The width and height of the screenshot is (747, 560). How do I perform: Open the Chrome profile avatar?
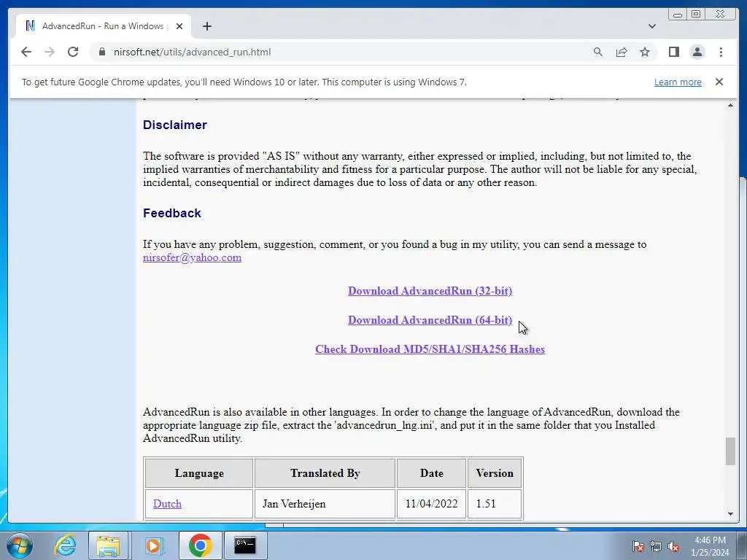coord(697,52)
